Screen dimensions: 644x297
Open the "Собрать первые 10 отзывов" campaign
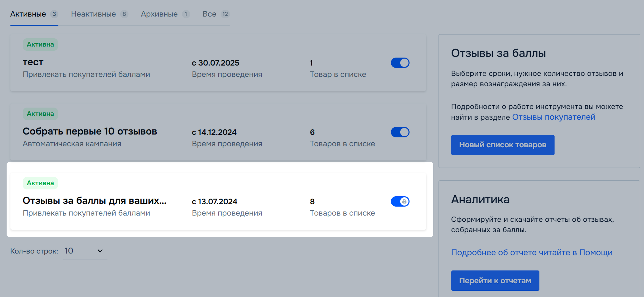[x=90, y=131]
